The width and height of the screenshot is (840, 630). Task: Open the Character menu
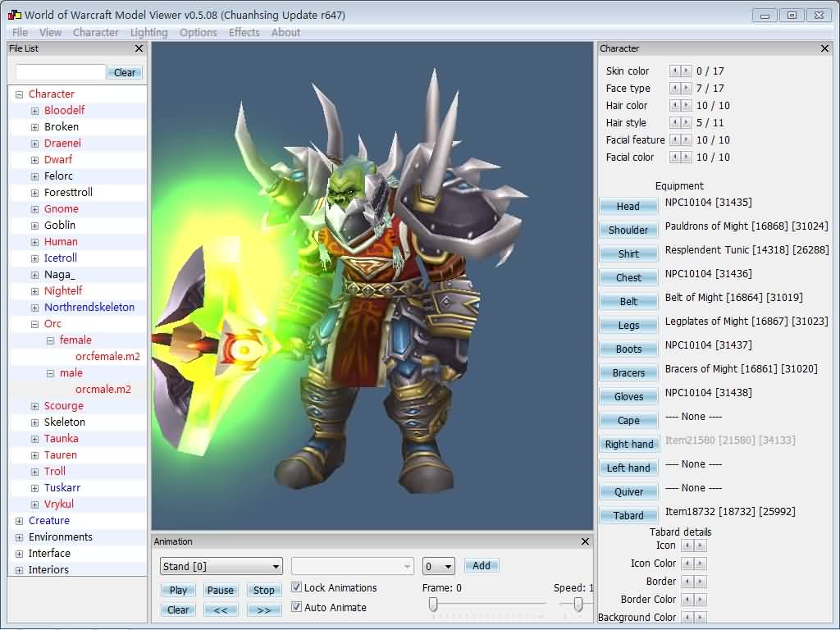[x=95, y=33]
